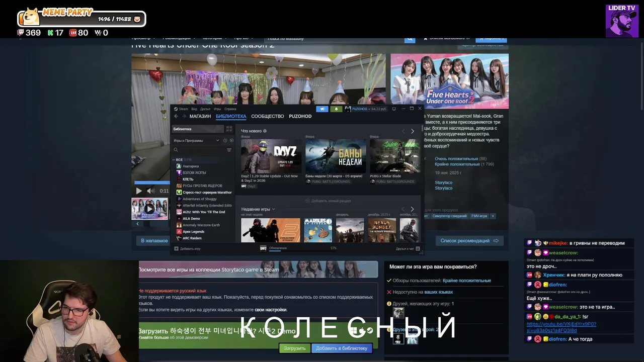Expand the Игры и Программы dropdown
This screenshot has width=644, height=362.
[x=196, y=140]
